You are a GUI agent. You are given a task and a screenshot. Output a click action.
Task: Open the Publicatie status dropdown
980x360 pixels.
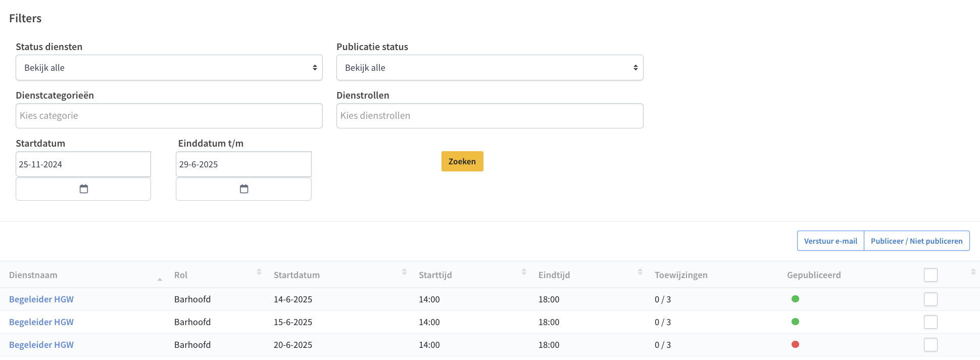point(490,68)
